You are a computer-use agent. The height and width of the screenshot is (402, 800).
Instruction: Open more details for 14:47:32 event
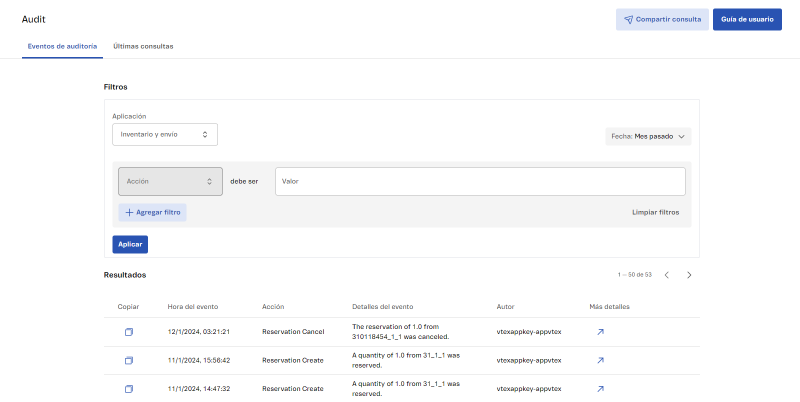600,388
